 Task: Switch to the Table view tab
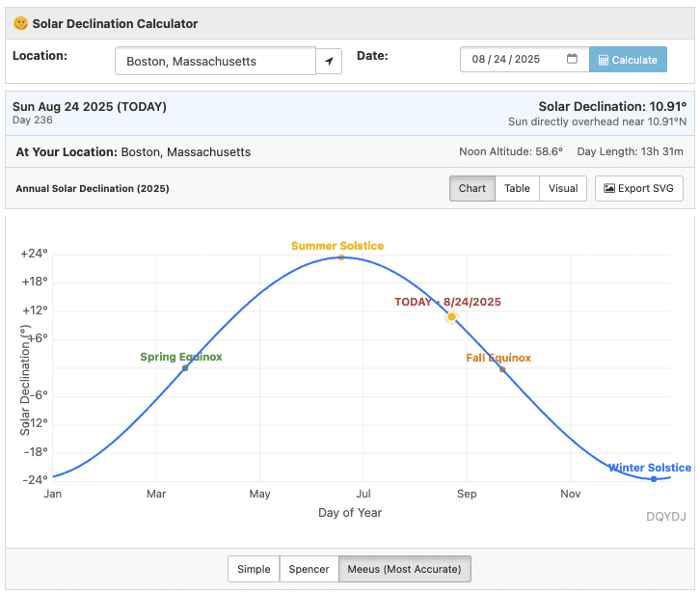click(x=517, y=188)
